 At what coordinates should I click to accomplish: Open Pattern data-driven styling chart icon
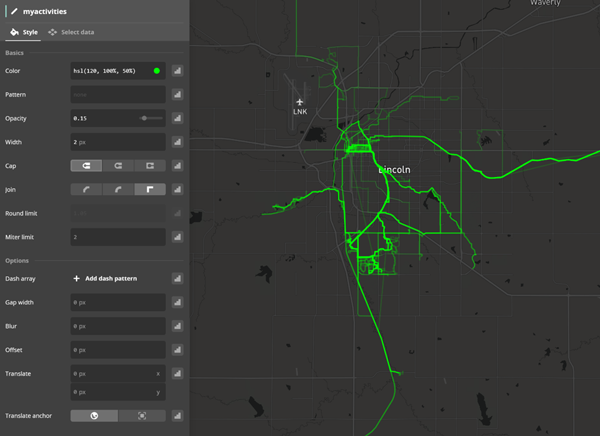coord(177,95)
